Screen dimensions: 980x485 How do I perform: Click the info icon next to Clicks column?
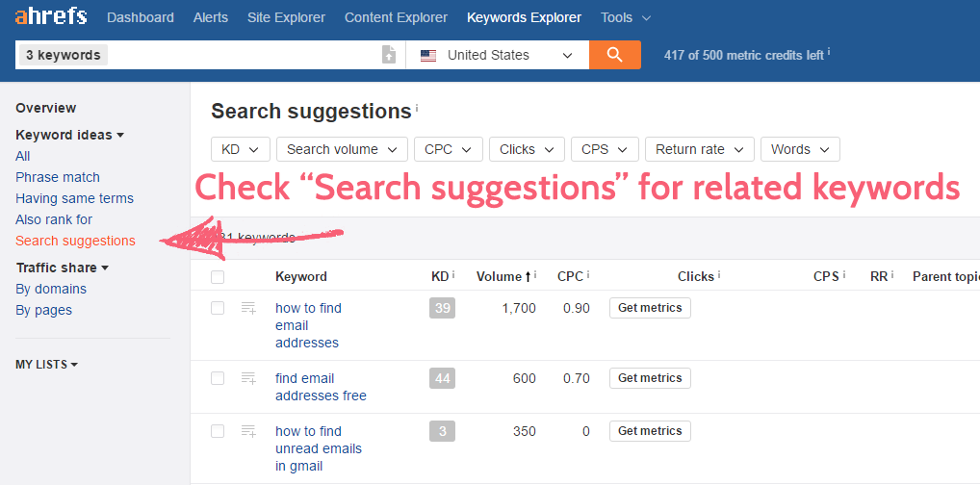click(719, 274)
